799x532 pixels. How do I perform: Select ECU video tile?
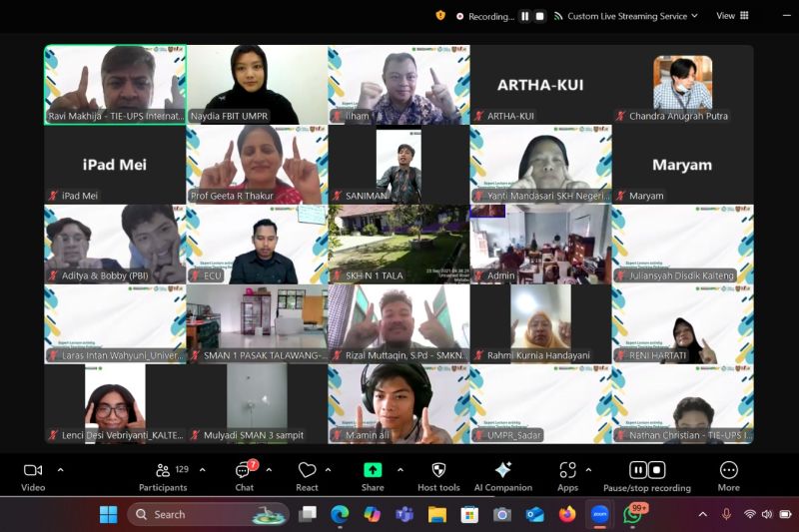coord(258,245)
